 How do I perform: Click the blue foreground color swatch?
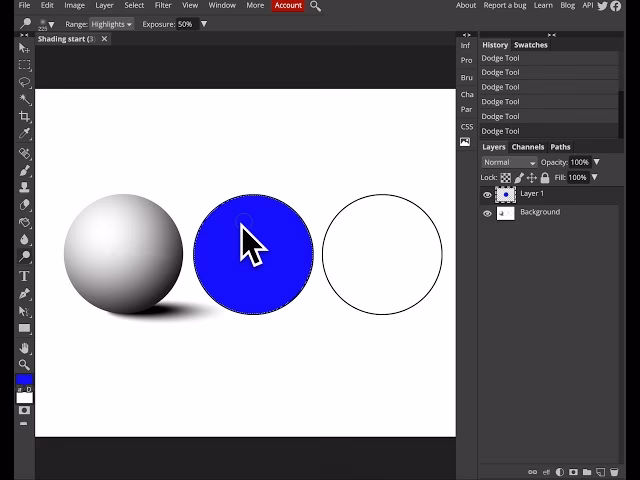point(23,380)
